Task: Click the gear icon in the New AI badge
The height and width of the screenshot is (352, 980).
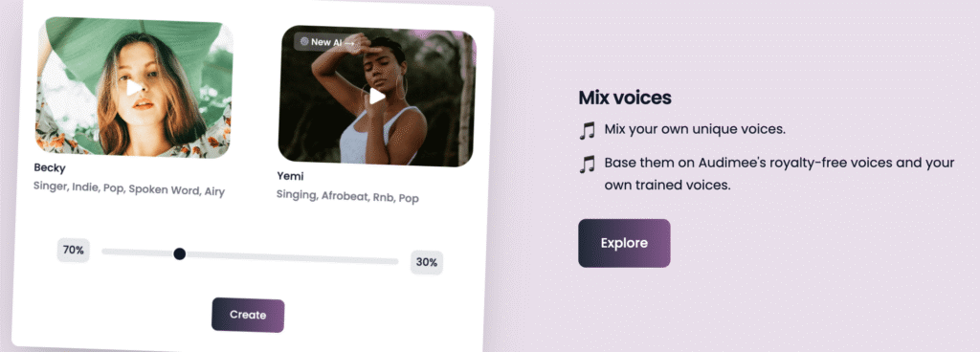Action: [x=304, y=42]
